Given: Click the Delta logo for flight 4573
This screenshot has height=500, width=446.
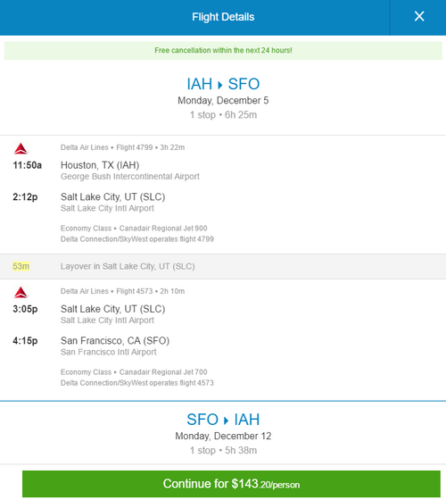Looking at the screenshot, I should [21, 292].
